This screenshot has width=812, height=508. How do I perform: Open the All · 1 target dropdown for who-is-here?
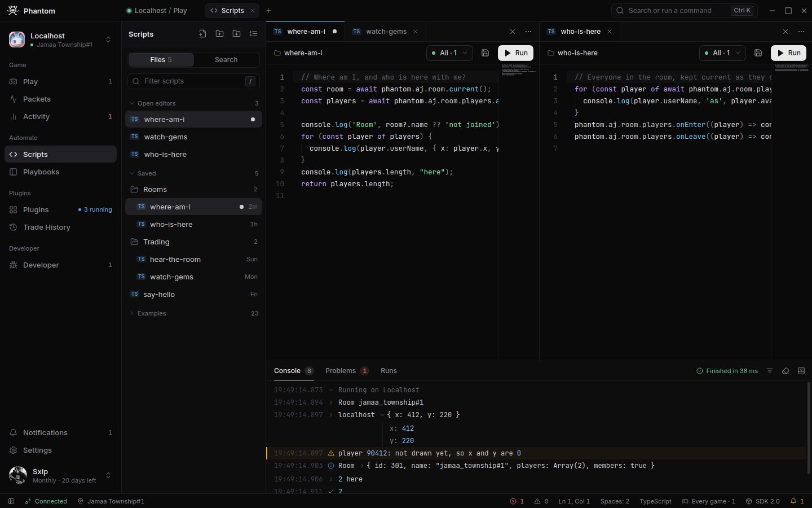[x=722, y=53]
